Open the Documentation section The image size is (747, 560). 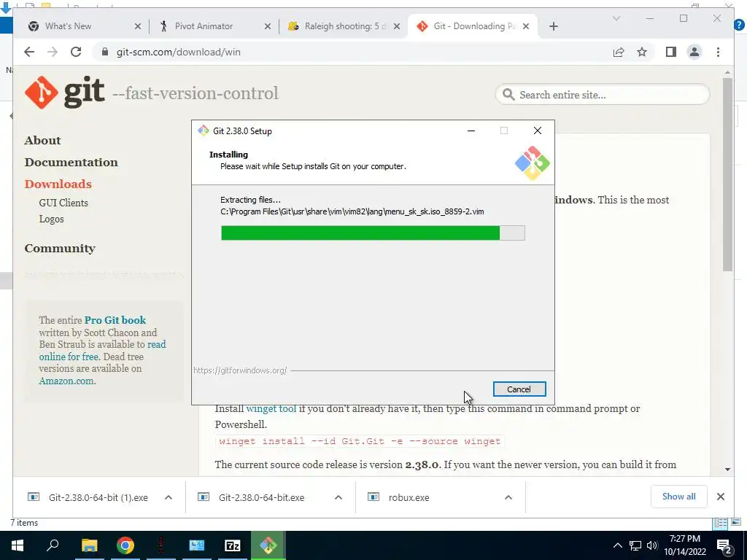point(71,163)
